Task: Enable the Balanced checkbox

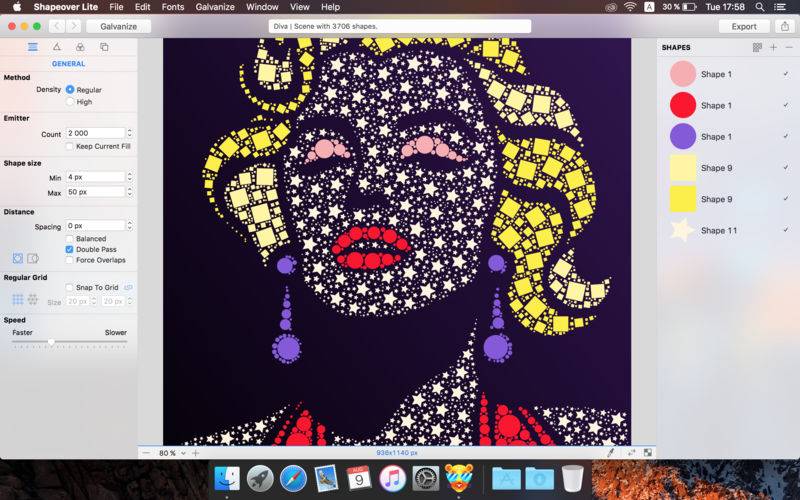Action: [x=69, y=239]
